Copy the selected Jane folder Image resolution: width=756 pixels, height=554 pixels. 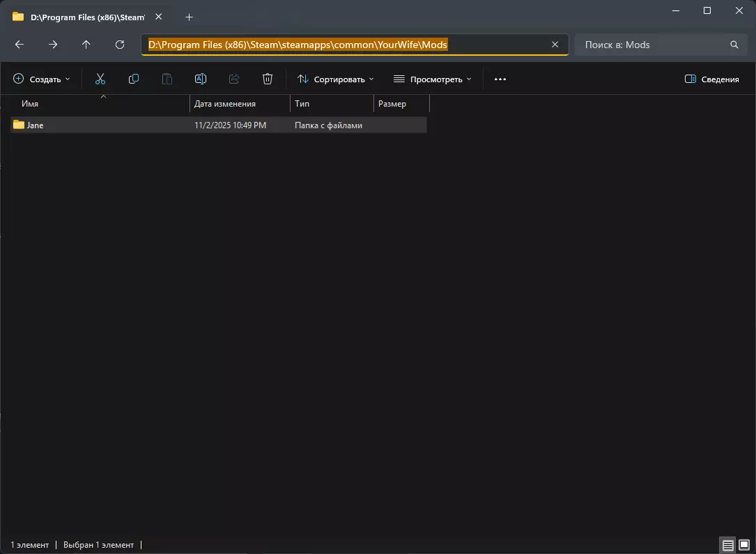click(134, 79)
